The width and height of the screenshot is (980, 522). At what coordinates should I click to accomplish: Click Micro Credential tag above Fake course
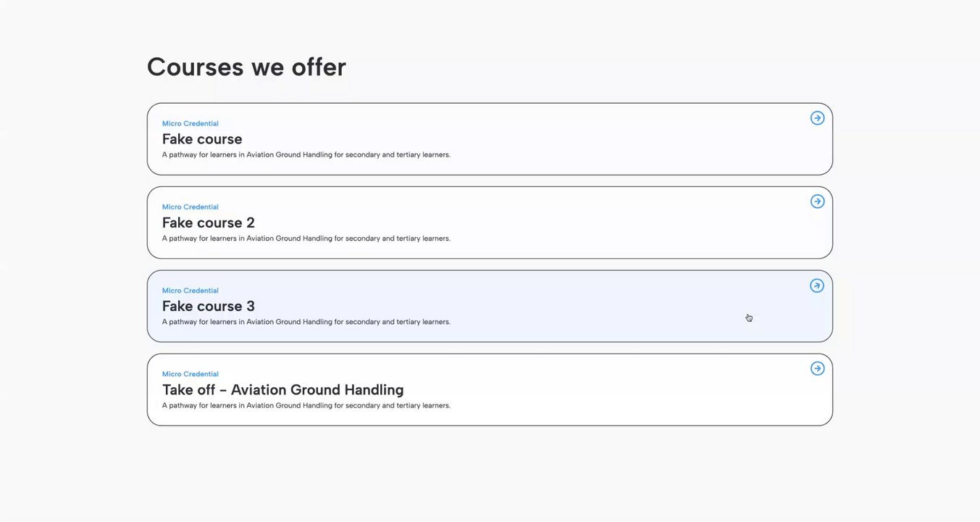(190, 124)
